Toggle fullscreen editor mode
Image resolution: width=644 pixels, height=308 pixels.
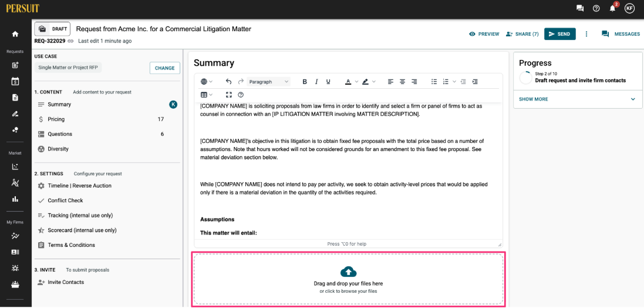tap(229, 95)
